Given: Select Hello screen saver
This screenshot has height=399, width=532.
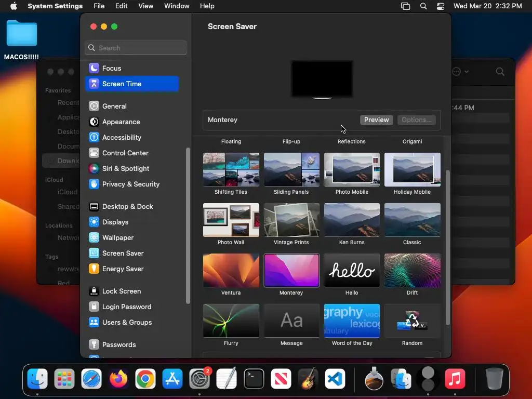Looking at the screenshot, I should [x=352, y=270].
